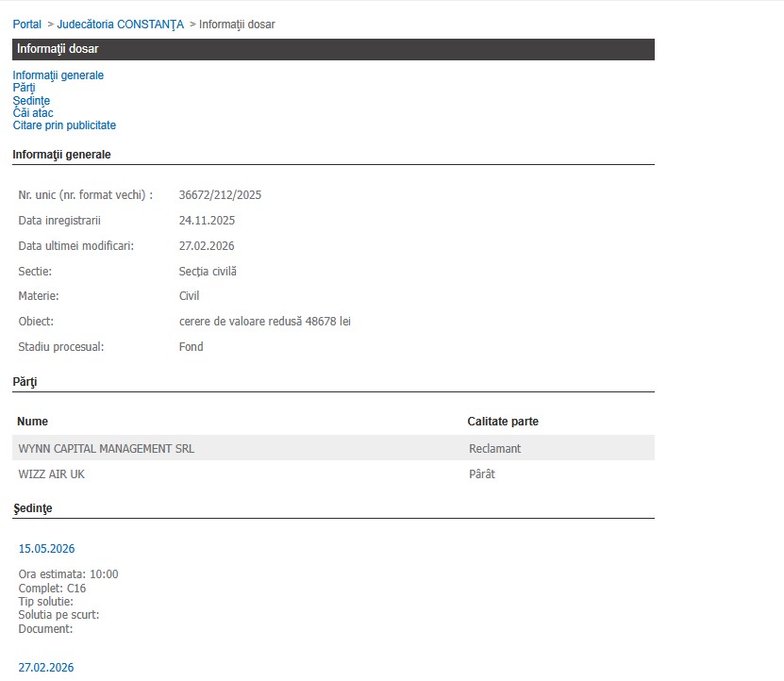The width and height of the screenshot is (784, 681).
Task: Click the Complet: C16 line
Action: click(x=52, y=589)
